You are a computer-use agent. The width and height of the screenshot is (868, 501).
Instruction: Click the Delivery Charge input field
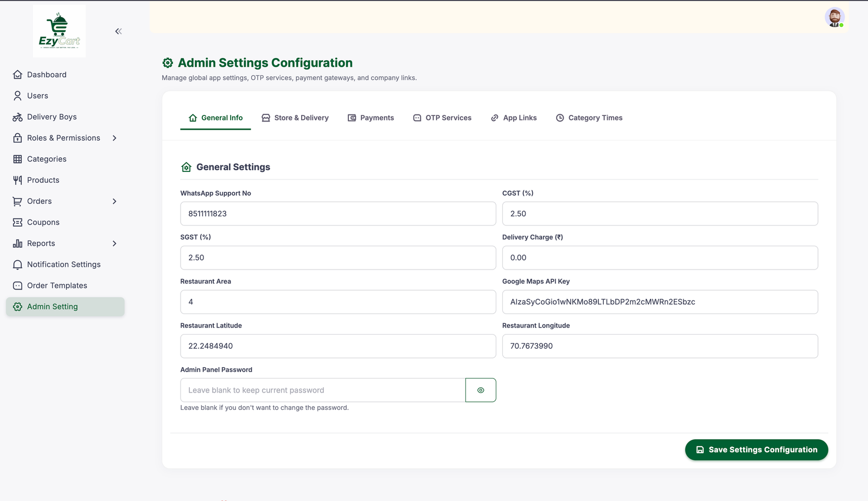pos(660,258)
